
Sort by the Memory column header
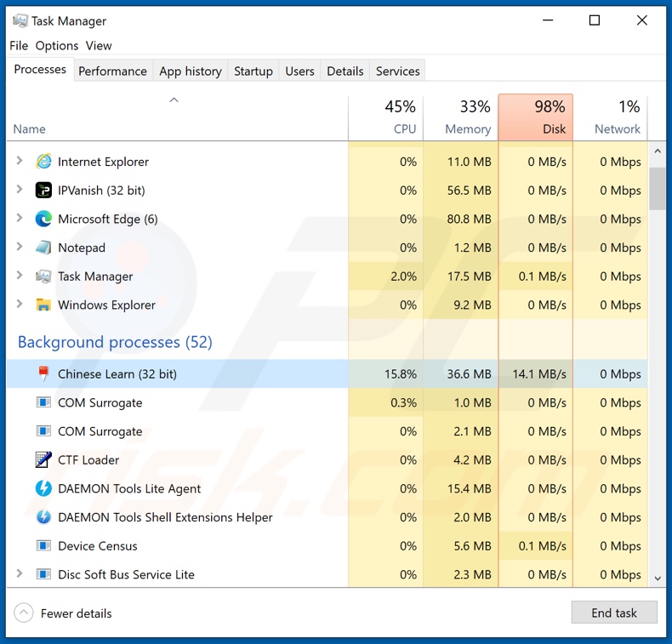[x=461, y=117]
